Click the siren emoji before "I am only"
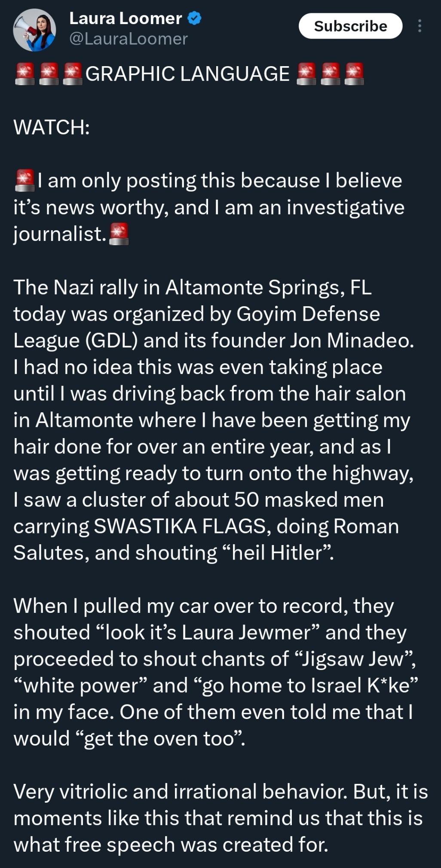Image resolution: width=441 pixels, height=868 pixels. pos(24,180)
